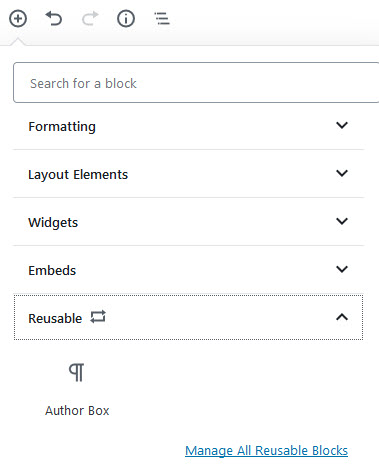The width and height of the screenshot is (379, 473).
Task: Open Manage All Reusable Blocks link
Action: [x=267, y=451]
